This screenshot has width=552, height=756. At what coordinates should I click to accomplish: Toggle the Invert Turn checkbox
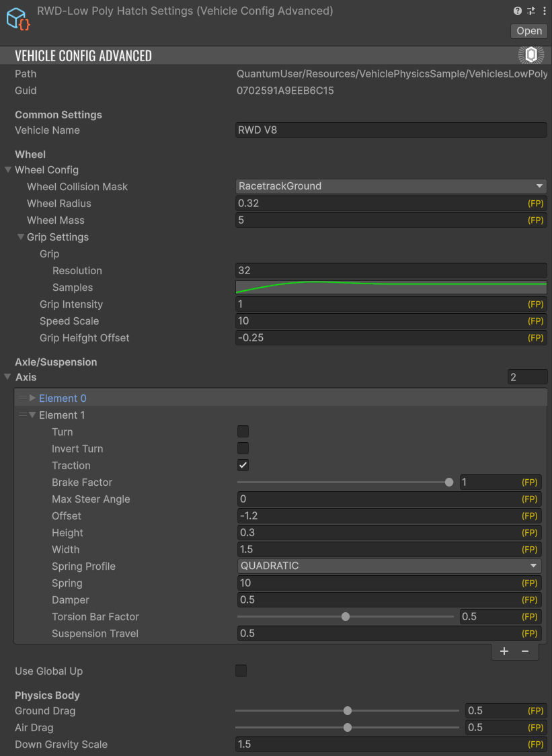(x=243, y=448)
